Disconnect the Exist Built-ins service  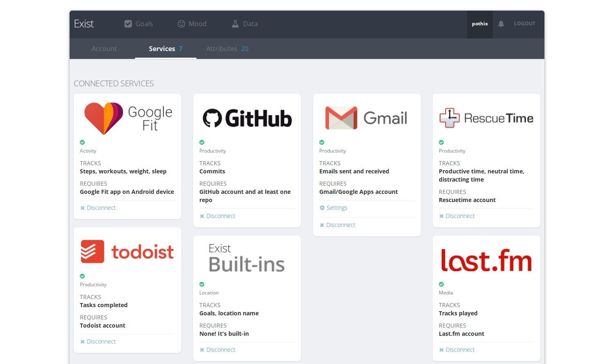[217, 350]
